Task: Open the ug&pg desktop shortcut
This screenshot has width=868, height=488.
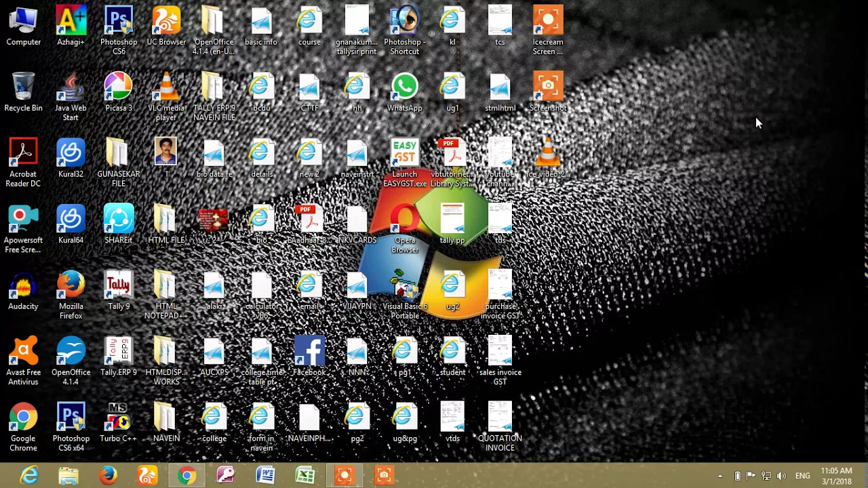Action: pyautogui.click(x=405, y=423)
